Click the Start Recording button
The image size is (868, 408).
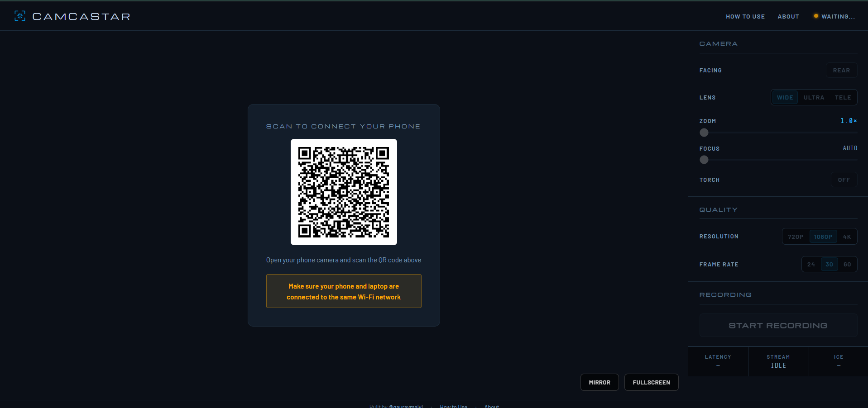pos(778,326)
